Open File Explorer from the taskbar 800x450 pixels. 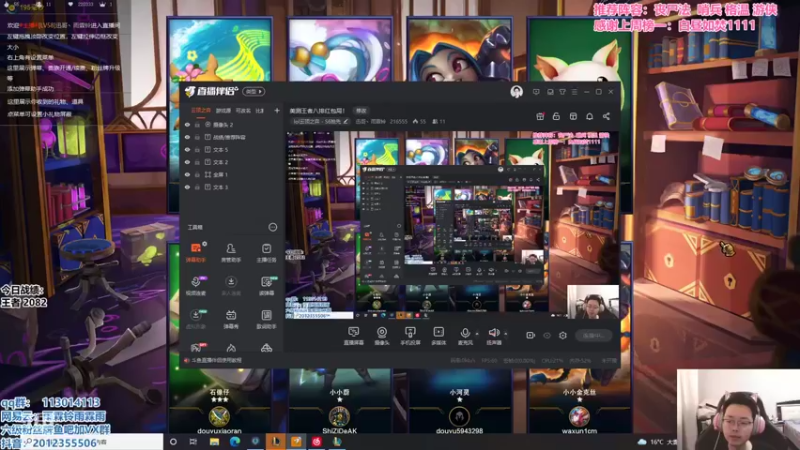pyautogui.click(x=214, y=442)
